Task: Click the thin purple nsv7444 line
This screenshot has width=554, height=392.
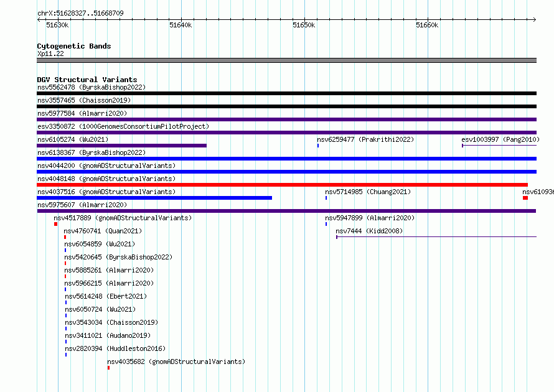Action: pos(436,237)
